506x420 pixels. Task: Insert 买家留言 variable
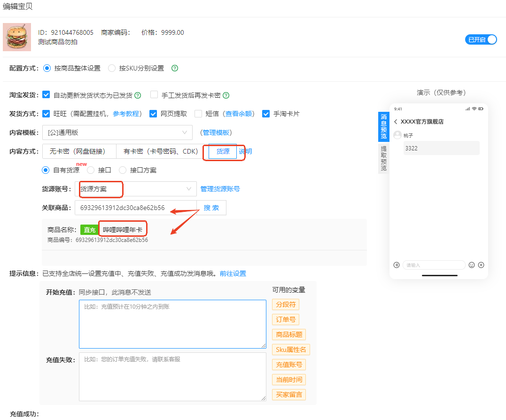pyautogui.click(x=289, y=395)
